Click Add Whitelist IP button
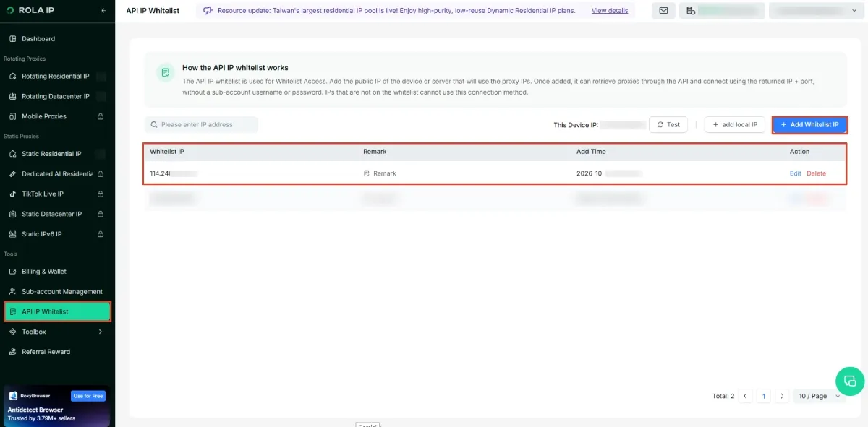Image resolution: width=868 pixels, height=427 pixels. [x=809, y=124]
